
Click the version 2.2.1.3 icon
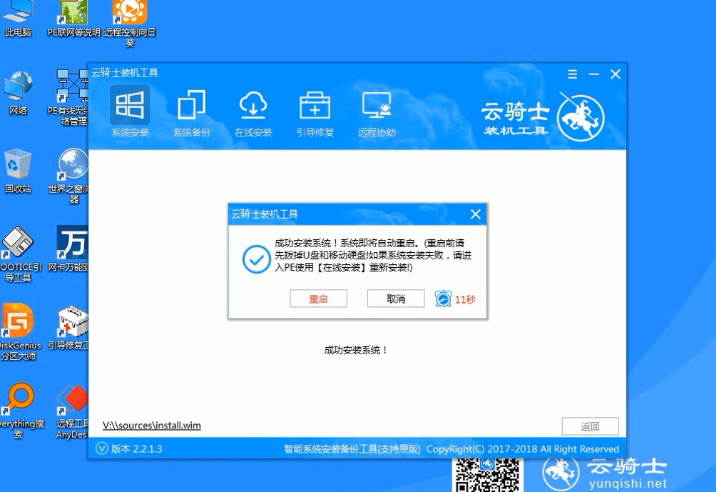pos(102,449)
